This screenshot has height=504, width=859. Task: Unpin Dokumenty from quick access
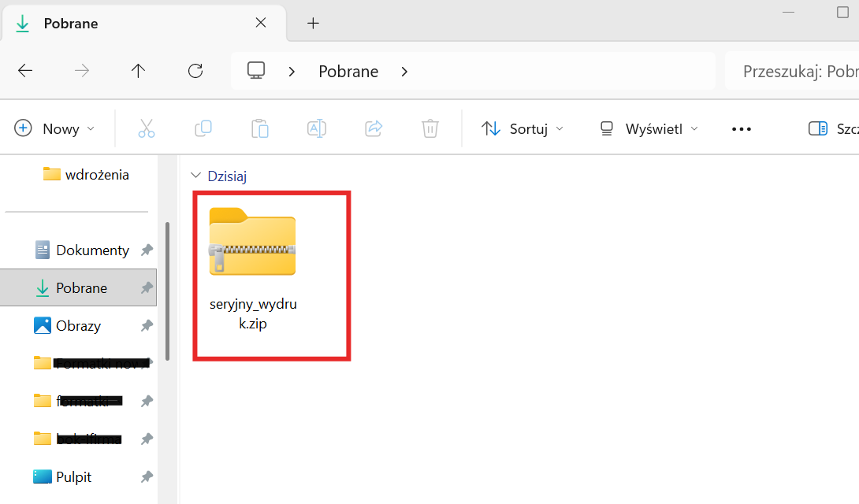click(147, 250)
